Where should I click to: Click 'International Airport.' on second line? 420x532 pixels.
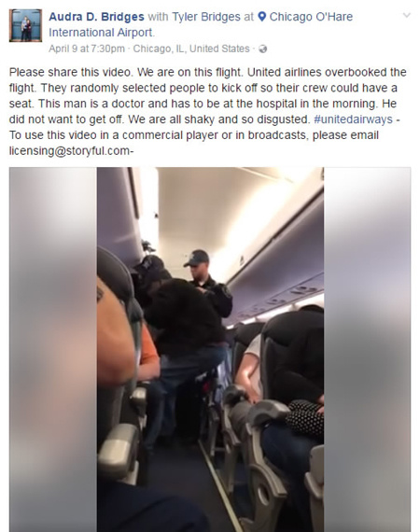click(102, 33)
